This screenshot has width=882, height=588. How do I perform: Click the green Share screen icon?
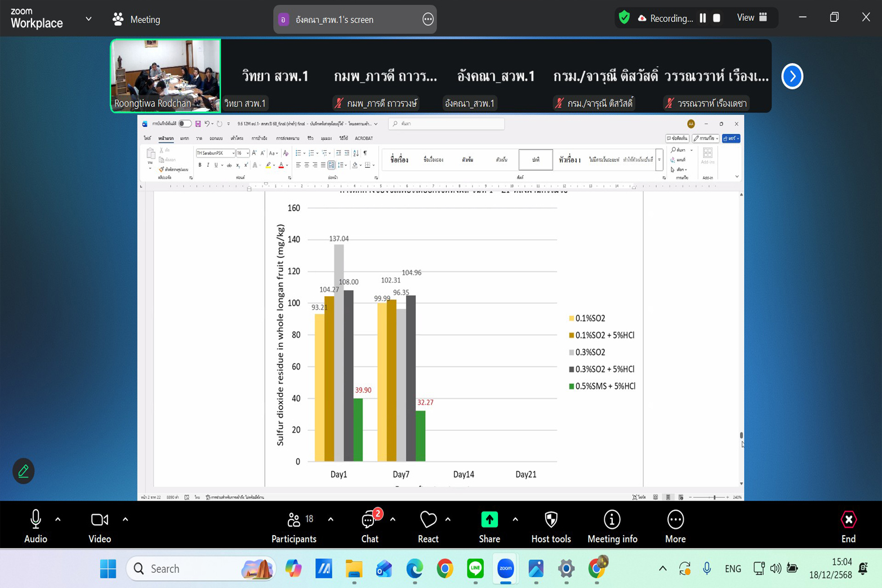tap(489, 520)
